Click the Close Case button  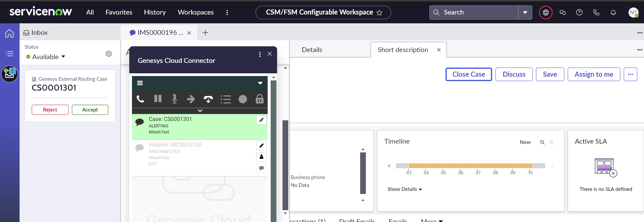click(468, 74)
